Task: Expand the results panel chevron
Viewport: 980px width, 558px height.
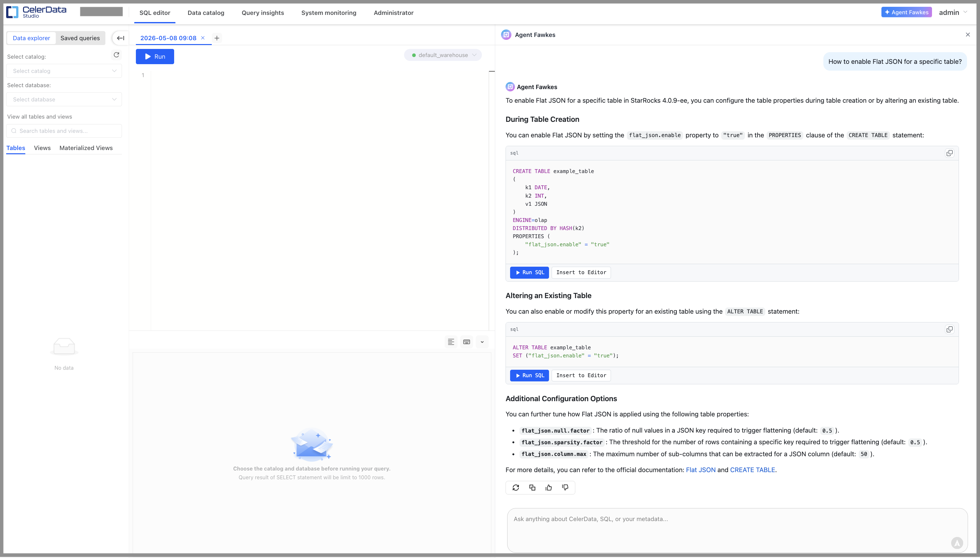Action: (482, 342)
